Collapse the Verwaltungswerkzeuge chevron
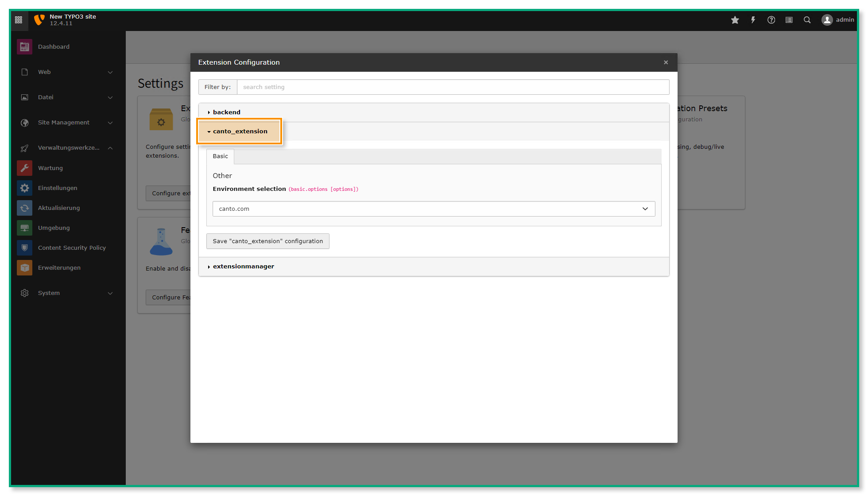Screen dimensions: 868x496 [110, 148]
